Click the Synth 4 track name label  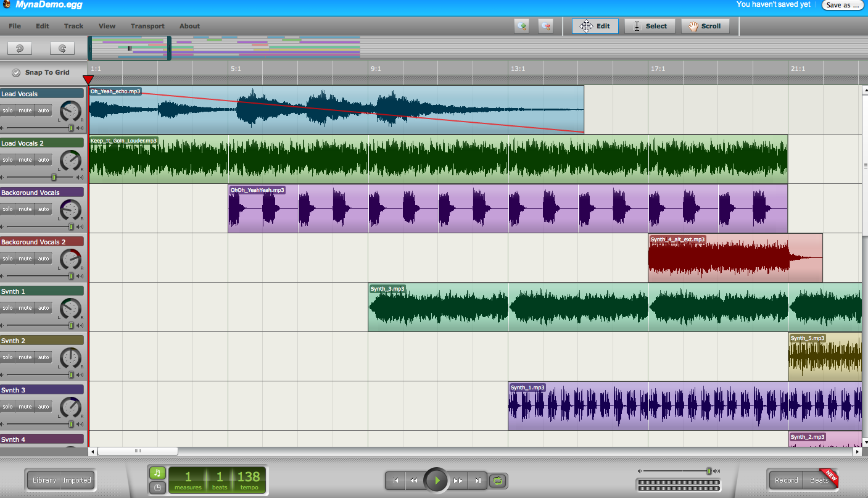click(42, 439)
